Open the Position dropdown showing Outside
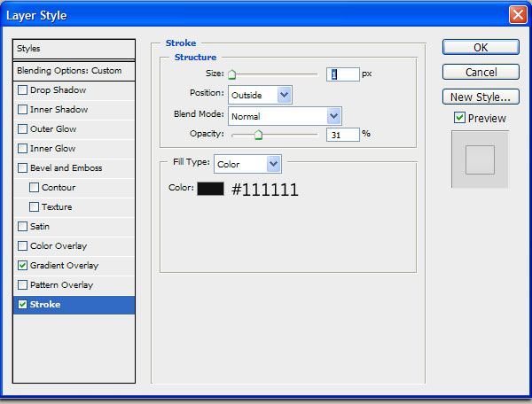This screenshot has width=532, height=404. 260,95
